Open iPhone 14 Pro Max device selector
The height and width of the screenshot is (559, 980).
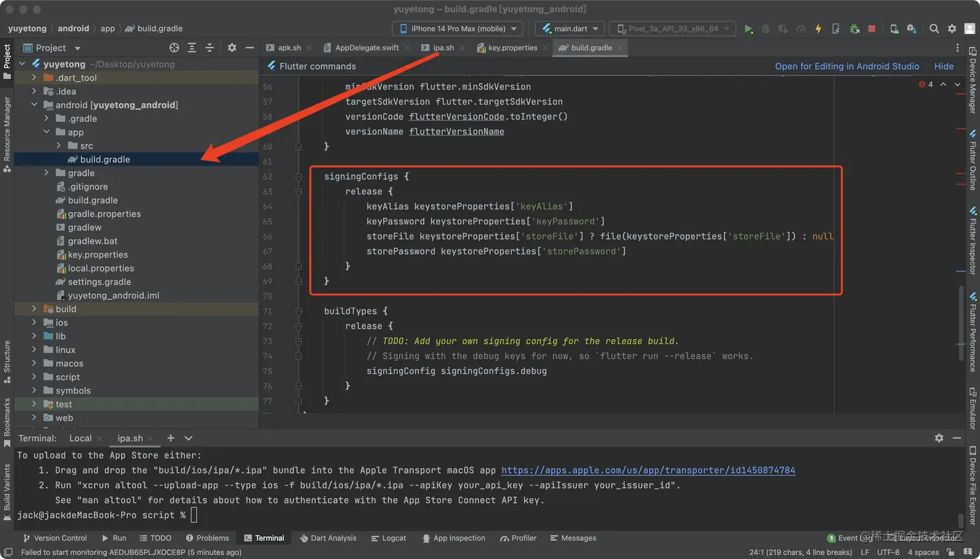point(458,29)
